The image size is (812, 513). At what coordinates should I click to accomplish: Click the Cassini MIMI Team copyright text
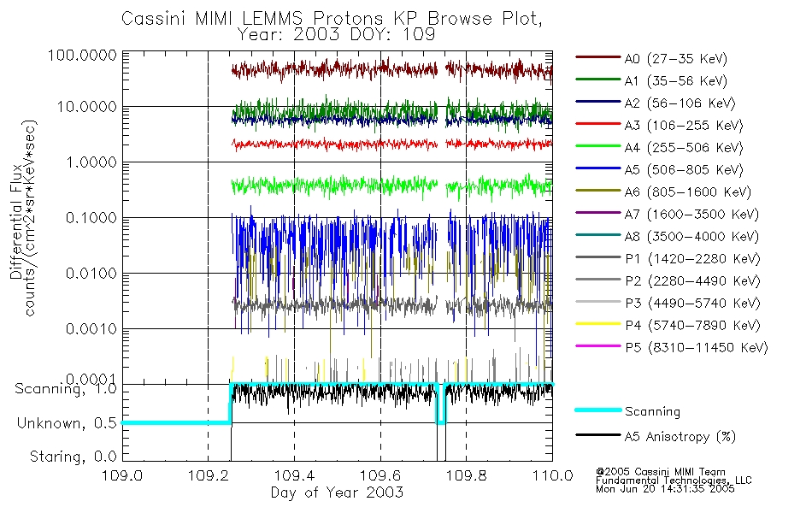(660, 472)
